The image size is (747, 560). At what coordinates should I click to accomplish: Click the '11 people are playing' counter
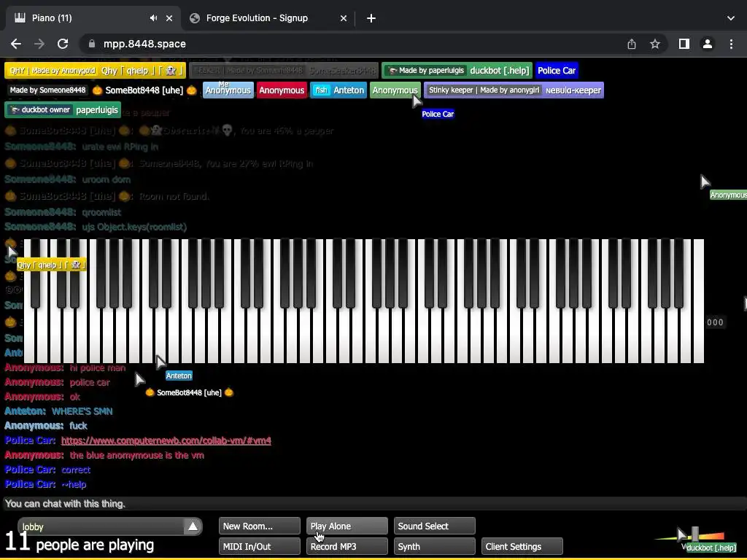click(80, 544)
